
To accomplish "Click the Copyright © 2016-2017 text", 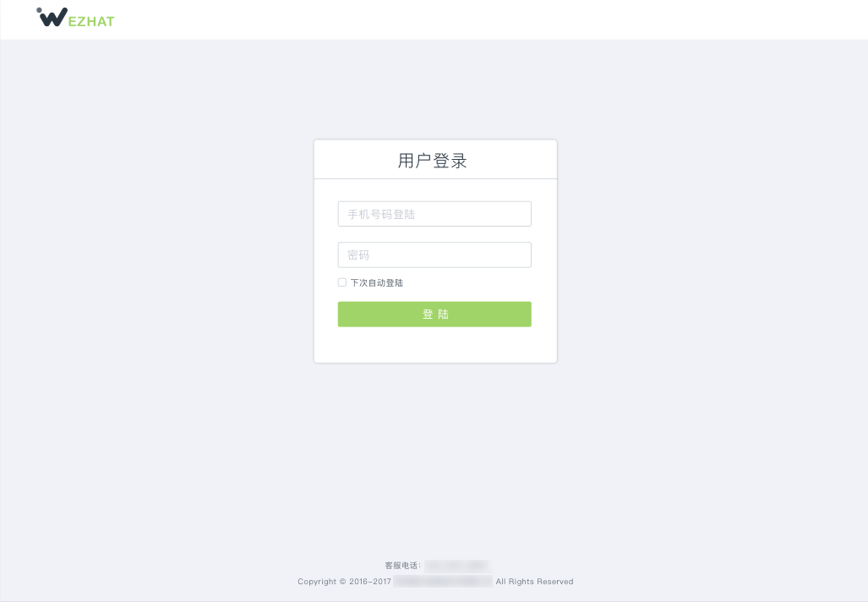I will tap(344, 582).
